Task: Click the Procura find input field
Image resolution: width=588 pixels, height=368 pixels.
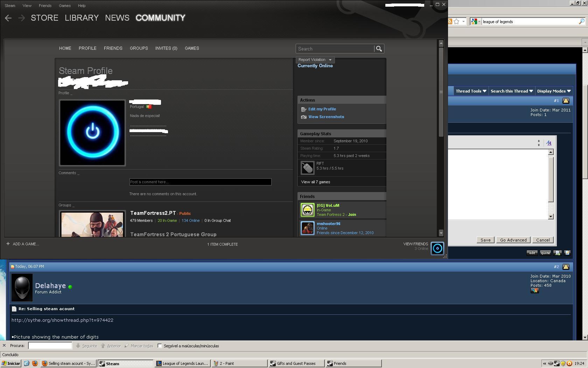Action: coord(50,346)
